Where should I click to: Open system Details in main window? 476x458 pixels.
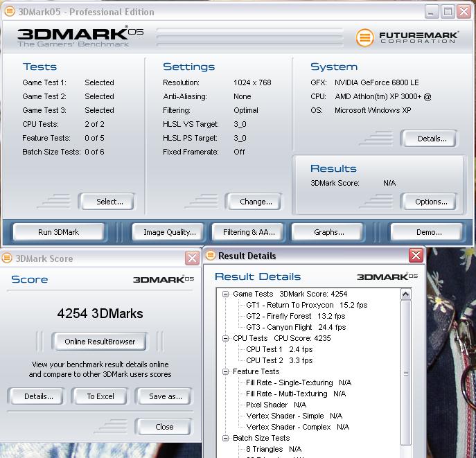(429, 139)
